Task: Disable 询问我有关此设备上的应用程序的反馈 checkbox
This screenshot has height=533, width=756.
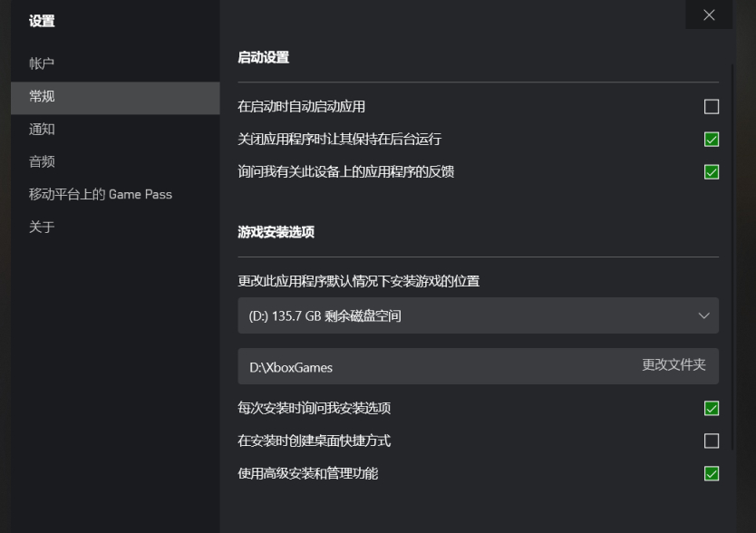Action: (712, 172)
